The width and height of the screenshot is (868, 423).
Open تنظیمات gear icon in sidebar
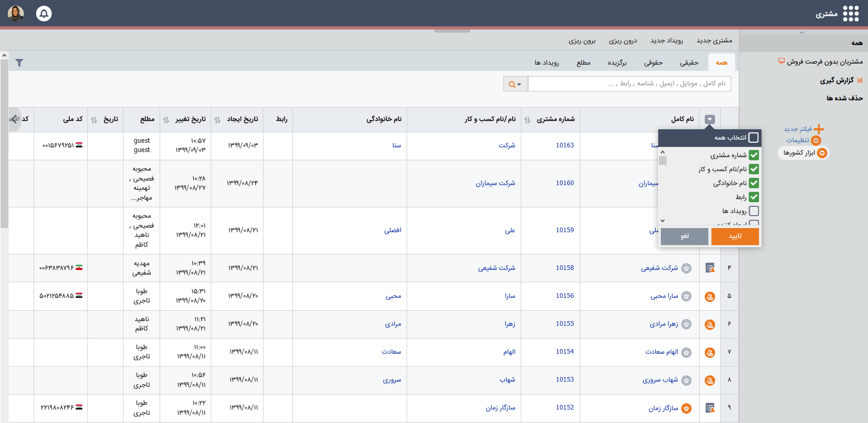point(816,141)
